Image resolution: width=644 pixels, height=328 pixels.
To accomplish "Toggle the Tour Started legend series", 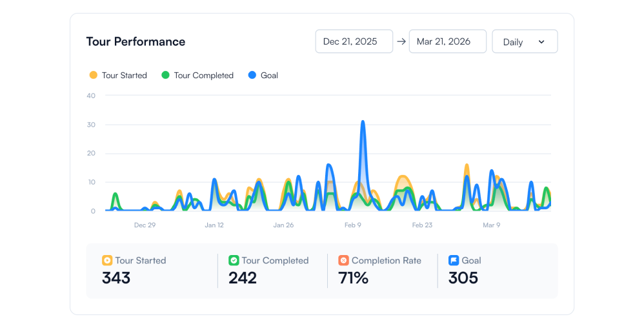I will pos(124,76).
